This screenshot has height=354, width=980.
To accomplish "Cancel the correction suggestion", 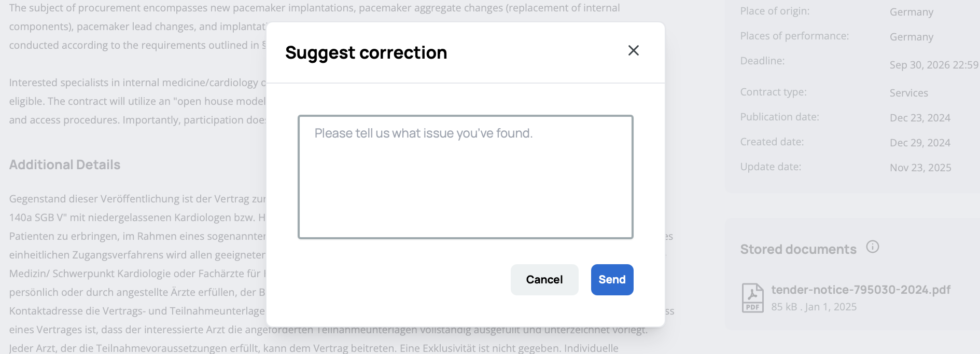I will tap(544, 280).
